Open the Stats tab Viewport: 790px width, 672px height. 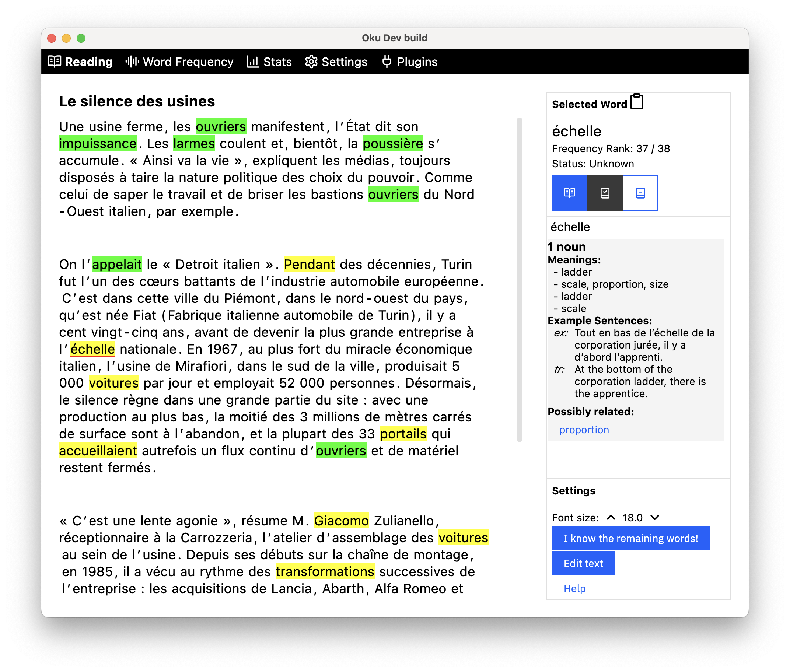click(269, 61)
